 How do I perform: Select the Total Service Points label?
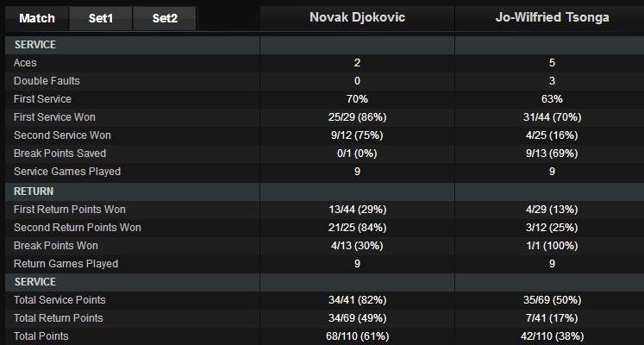(x=59, y=300)
